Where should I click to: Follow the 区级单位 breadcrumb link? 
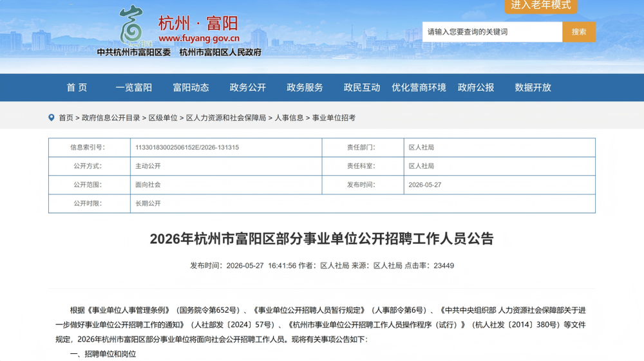[x=163, y=118]
